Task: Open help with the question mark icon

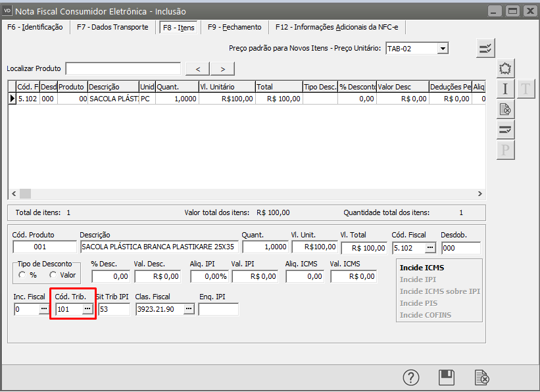Action: 411,378
